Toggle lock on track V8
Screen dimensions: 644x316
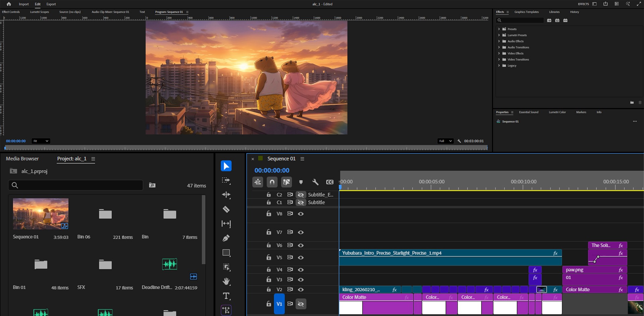269,214
